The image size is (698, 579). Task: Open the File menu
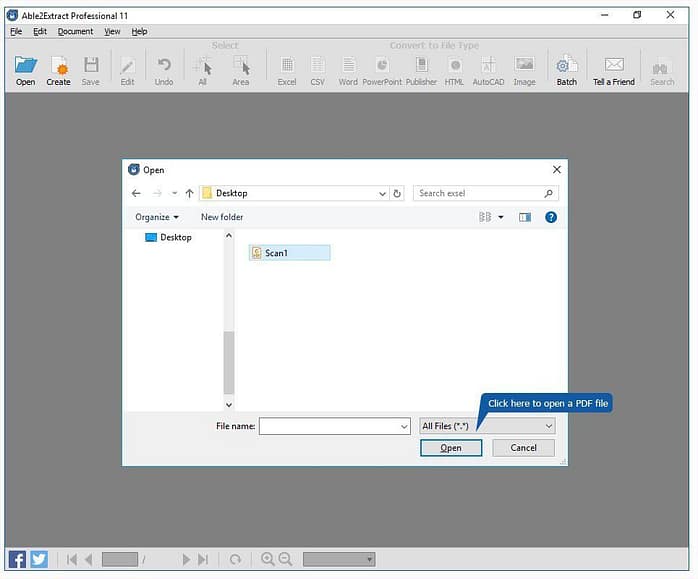click(16, 32)
